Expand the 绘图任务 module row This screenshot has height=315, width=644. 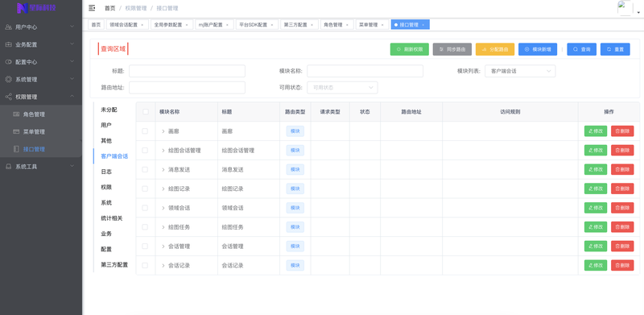point(163,227)
